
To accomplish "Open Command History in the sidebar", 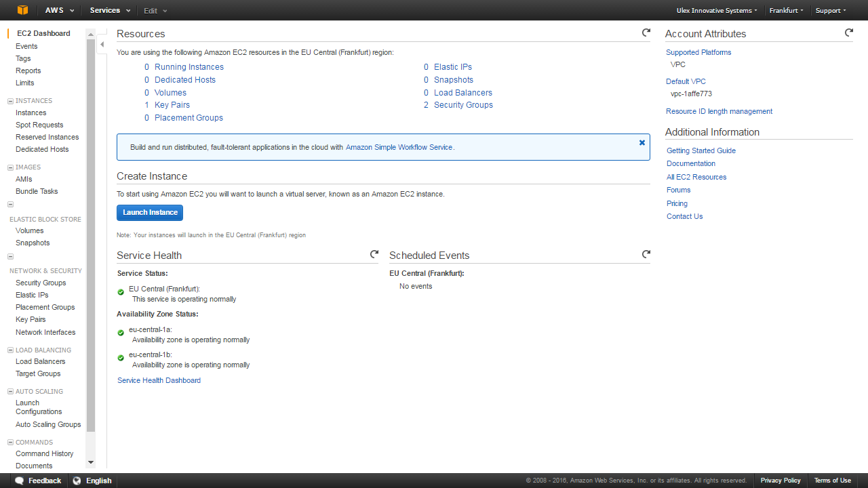I will tap(45, 453).
